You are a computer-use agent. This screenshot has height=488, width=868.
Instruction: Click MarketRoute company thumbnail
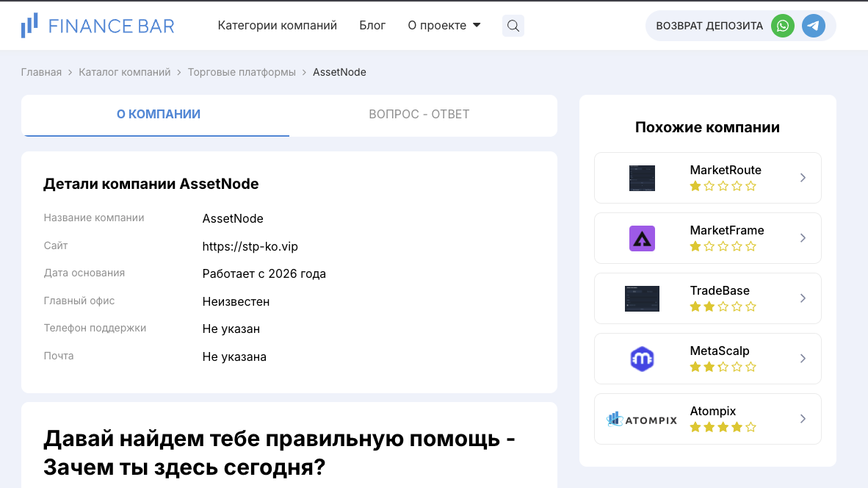(x=642, y=178)
